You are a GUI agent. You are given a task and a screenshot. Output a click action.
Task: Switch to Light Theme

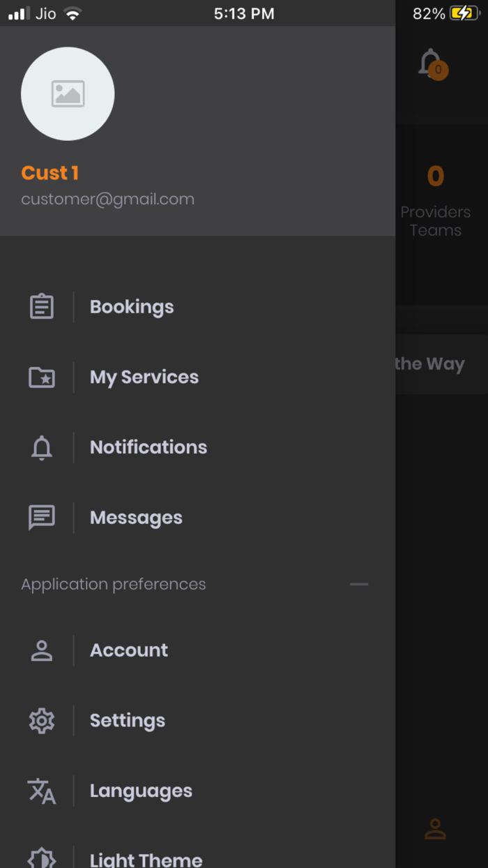[146, 859]
